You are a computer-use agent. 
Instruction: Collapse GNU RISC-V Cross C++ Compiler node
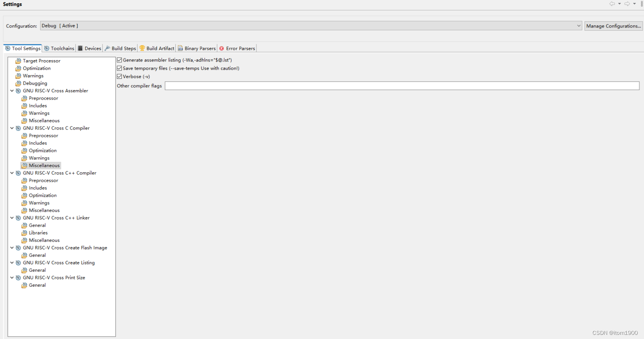pos(12,173)
